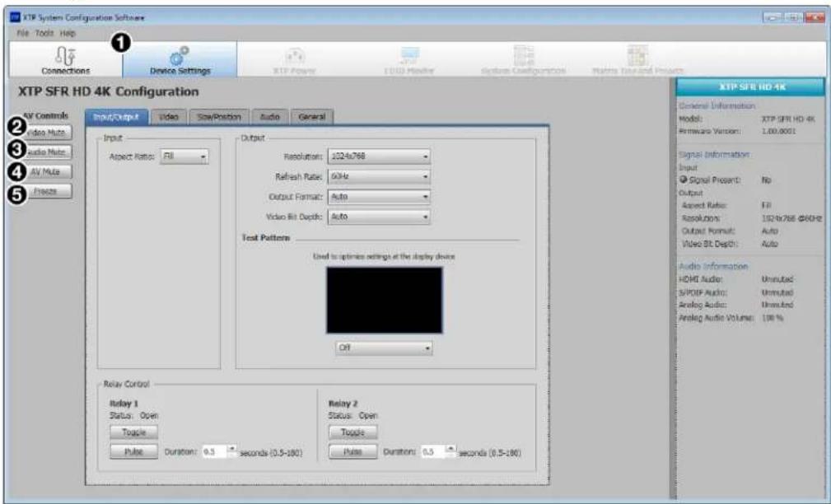Switch to the Input/Output tab
The image size is (831, 504).
coord(116,117)
